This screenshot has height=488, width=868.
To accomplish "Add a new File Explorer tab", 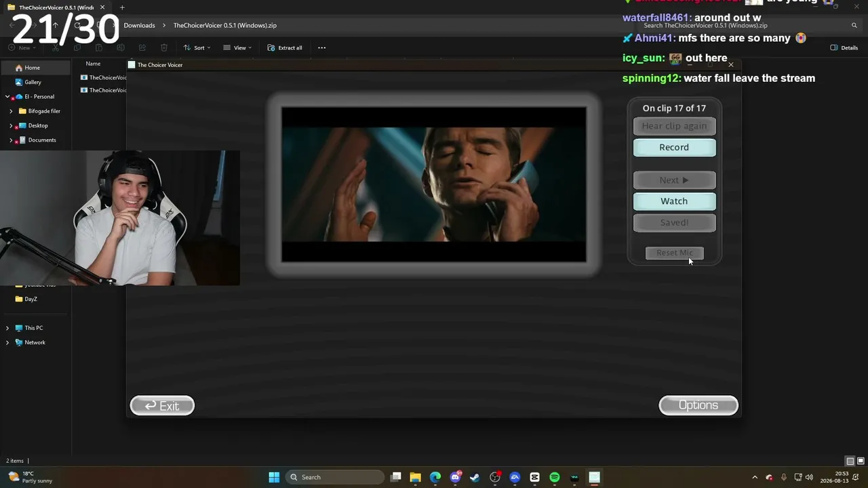I will click(x=122, y=7).
